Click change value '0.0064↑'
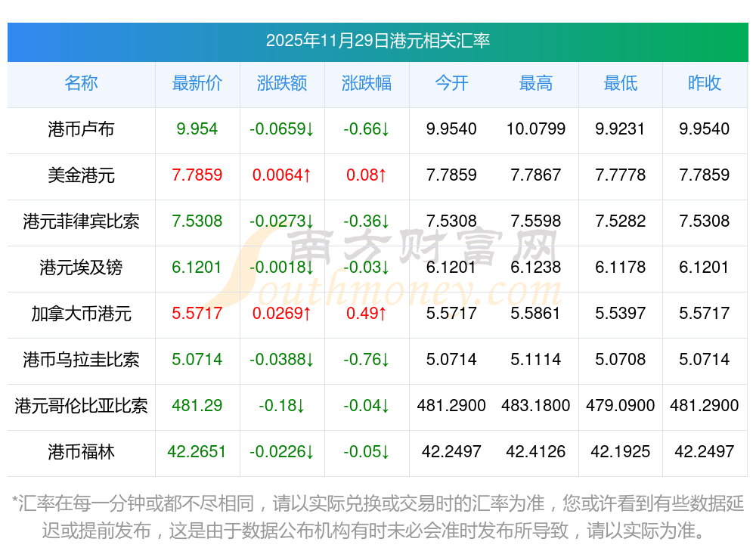Screen dimensions: 756x554 tap(281, 175)
